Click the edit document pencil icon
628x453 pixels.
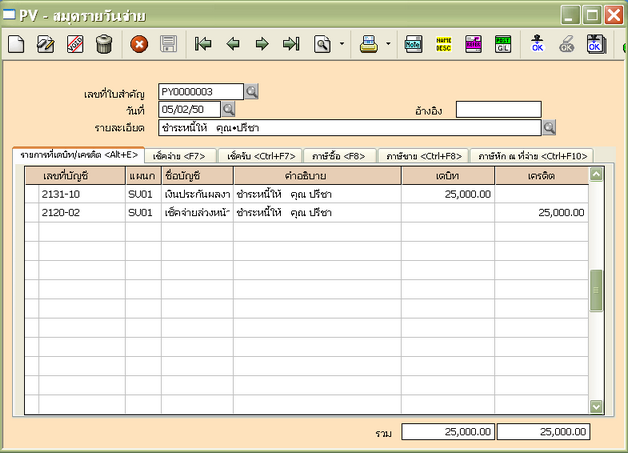[46, 44]
